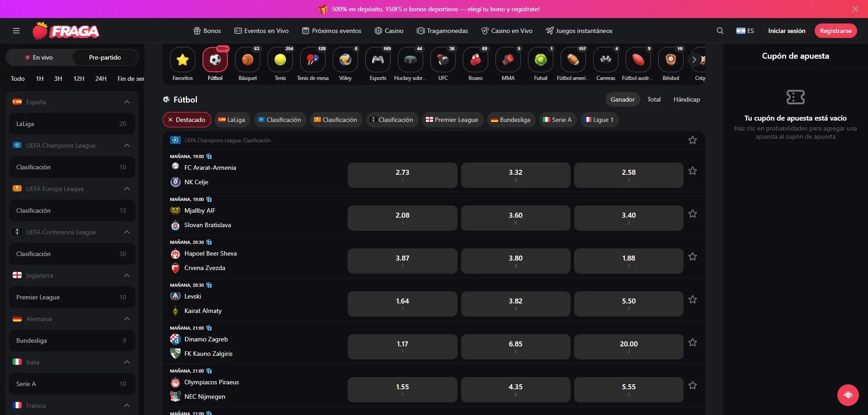Filter events to 3H timeframe
This screenshot has width=868, height=415.
(58, 79)
